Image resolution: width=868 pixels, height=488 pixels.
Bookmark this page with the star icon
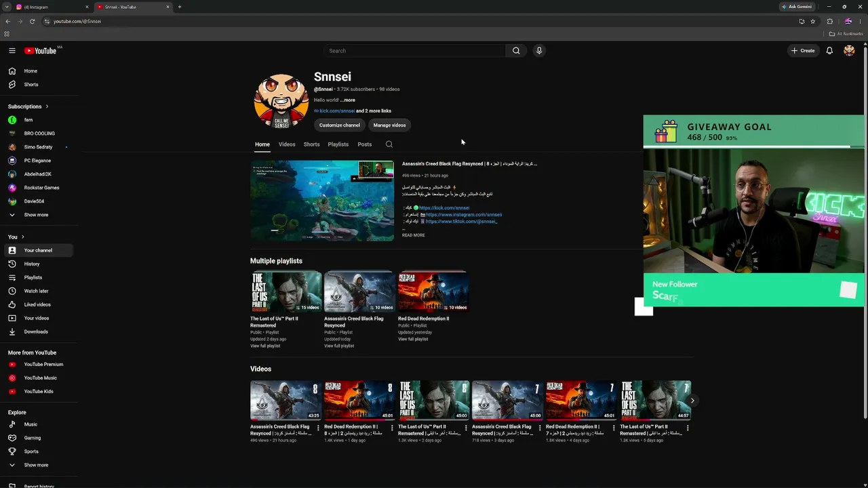point(812,21)
